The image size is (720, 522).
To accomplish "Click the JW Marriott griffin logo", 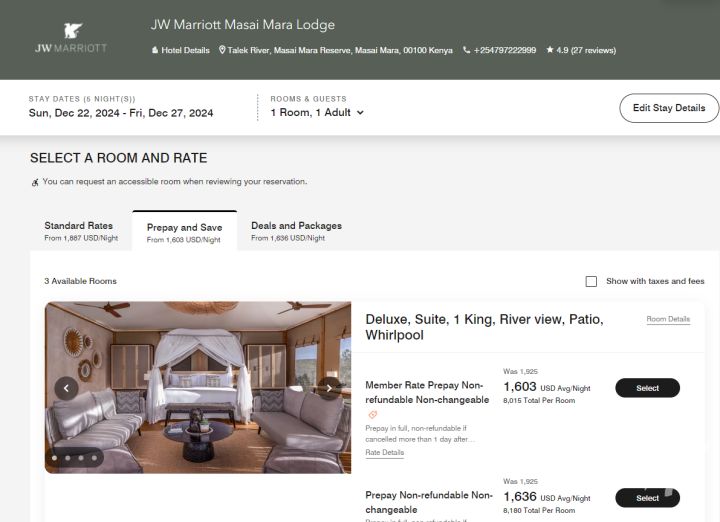I will tap(70, 32).
